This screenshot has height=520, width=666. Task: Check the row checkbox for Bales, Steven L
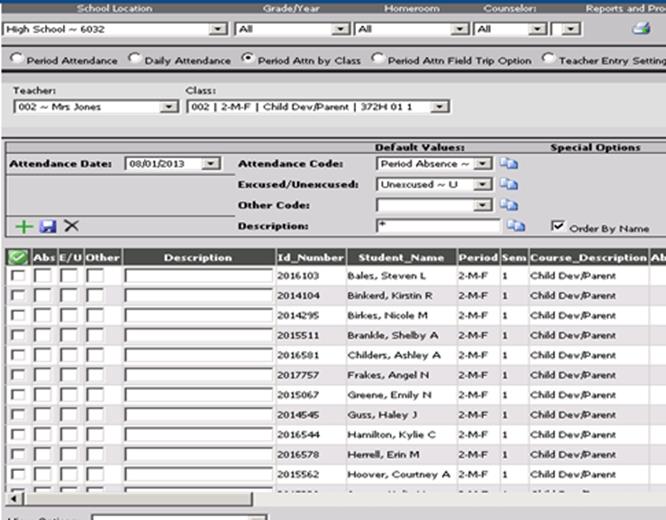click(x=18, y=275)
